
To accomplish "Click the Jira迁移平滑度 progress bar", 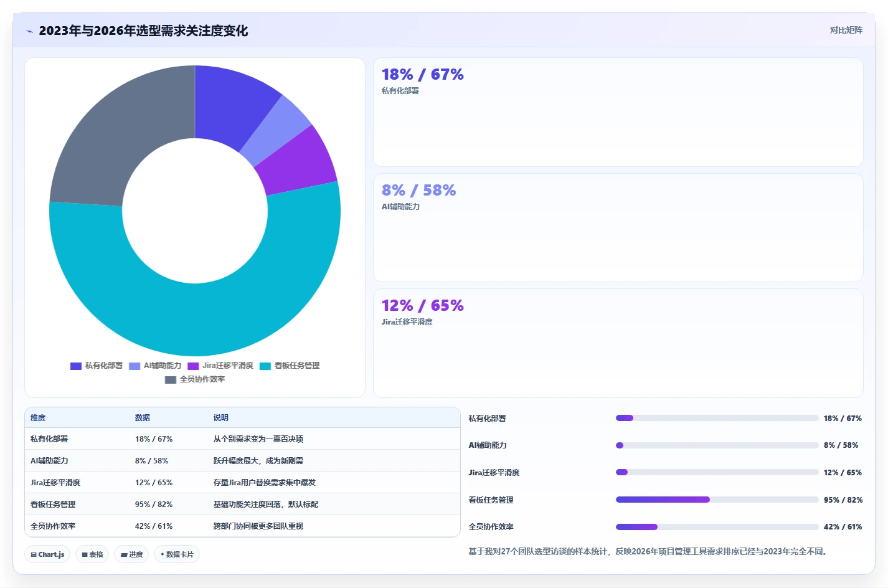I will 717,472.
